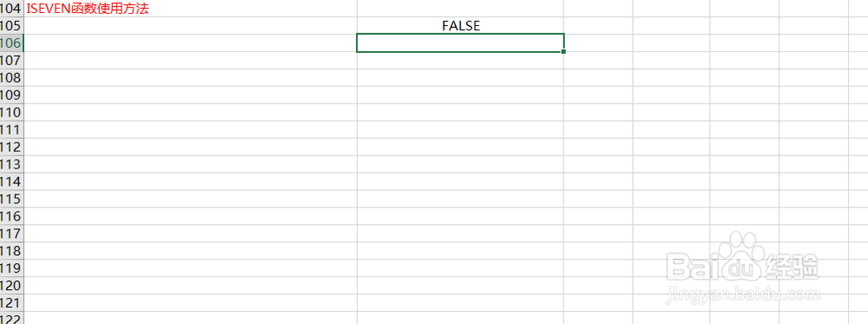
Task: Select row header 118
Action: click(11, 251)
